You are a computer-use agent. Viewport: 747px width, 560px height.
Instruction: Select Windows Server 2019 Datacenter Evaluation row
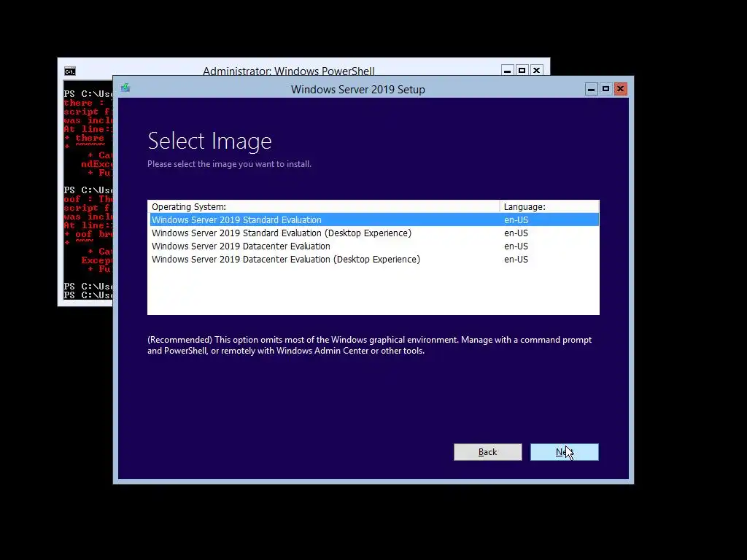[374, 246]
